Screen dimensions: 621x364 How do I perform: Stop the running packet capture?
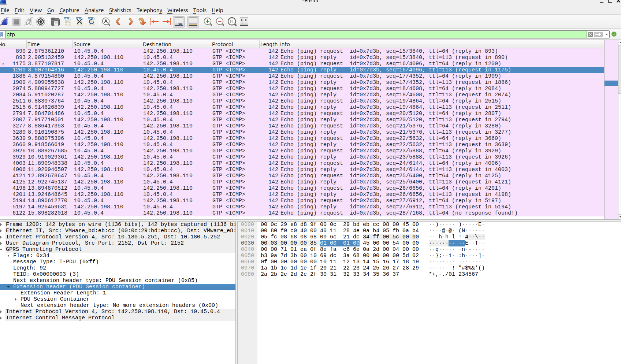(16, 22)
